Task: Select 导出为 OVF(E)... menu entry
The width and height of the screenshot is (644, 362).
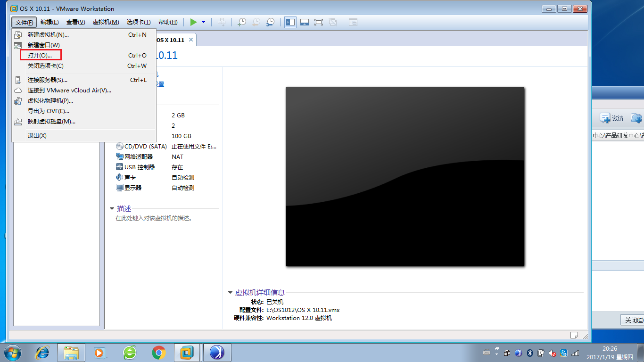Action: (x=84, y=111)
